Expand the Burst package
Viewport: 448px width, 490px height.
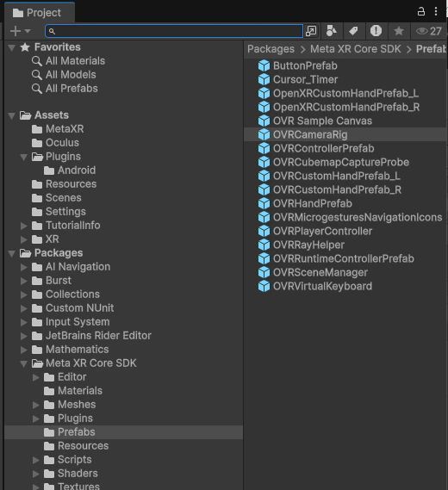point(24,281)
